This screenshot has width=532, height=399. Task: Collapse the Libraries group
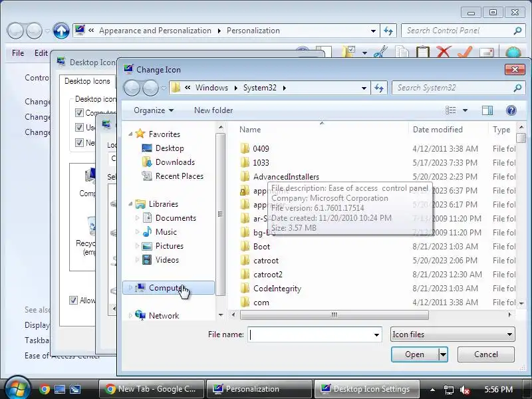click(130, 204)
